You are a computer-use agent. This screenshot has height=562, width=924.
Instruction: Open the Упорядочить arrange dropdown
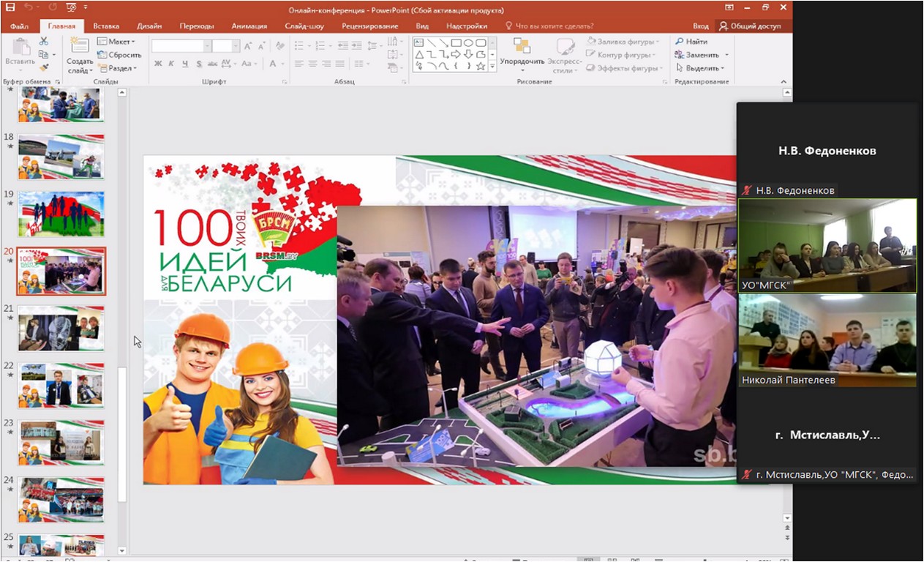tap(522, 54)
